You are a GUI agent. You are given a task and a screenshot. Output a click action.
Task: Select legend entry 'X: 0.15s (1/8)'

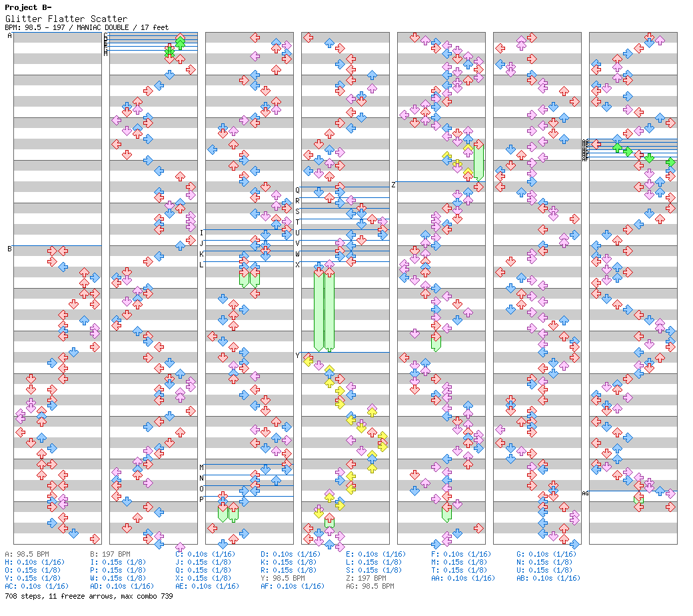point(203,578)
